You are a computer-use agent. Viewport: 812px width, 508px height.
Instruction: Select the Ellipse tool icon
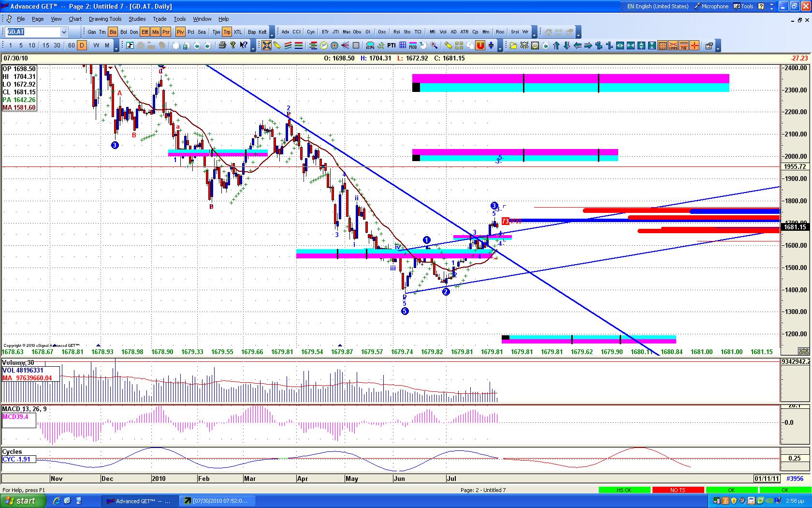tap(370, 45)
